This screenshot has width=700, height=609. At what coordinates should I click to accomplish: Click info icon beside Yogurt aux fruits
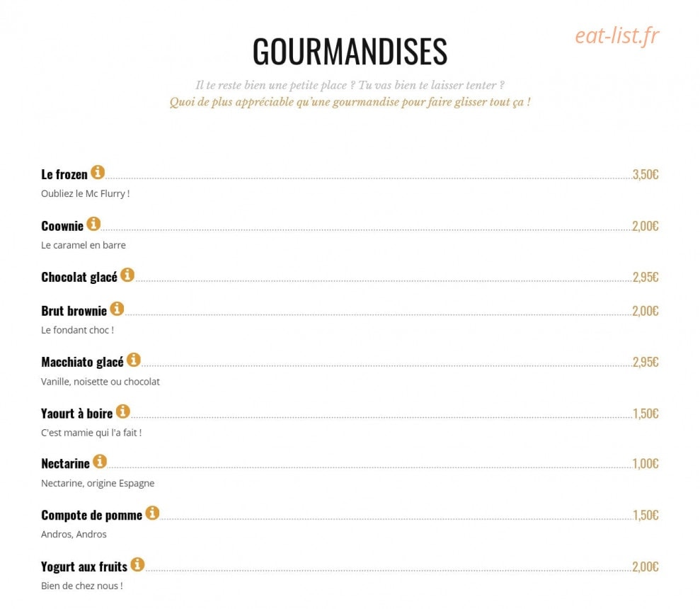(x=137, y=564)
